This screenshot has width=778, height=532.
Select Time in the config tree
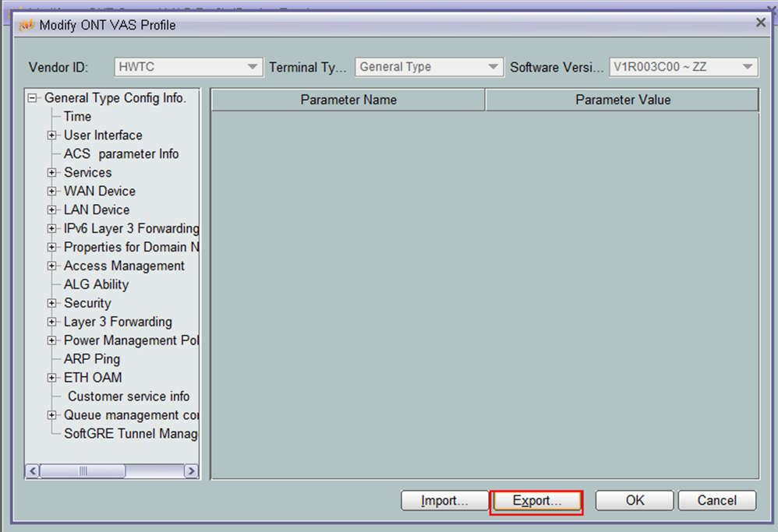77,117
